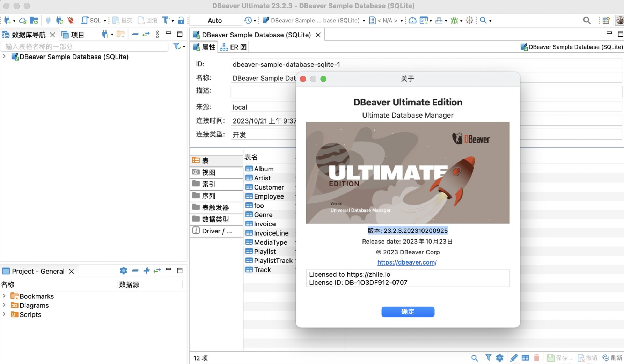Switch to the 项目 tab
Screen dimensions: 624x364
coord(73,35)
